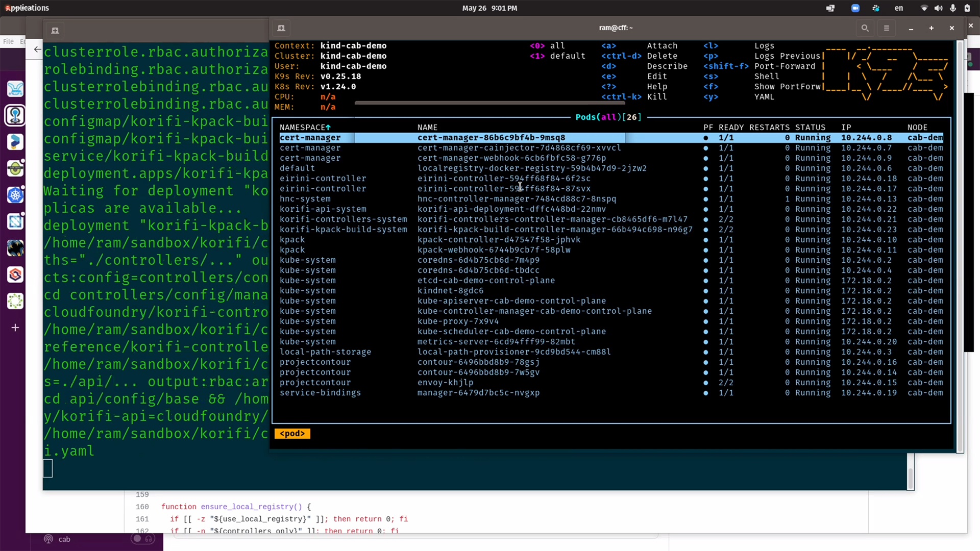Select the kpack-webhook-6744b9cb7f-58plw pod
Viewport: 980px width, 551px height.
[611, 250]
